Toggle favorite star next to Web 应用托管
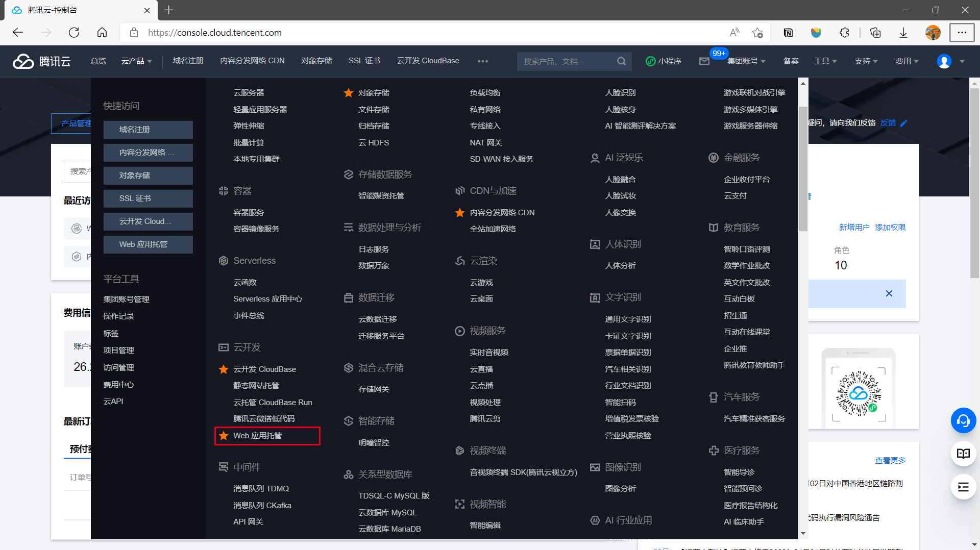This screenshot has height=550, width=980. pyautogui.click(x=223, y=436)
